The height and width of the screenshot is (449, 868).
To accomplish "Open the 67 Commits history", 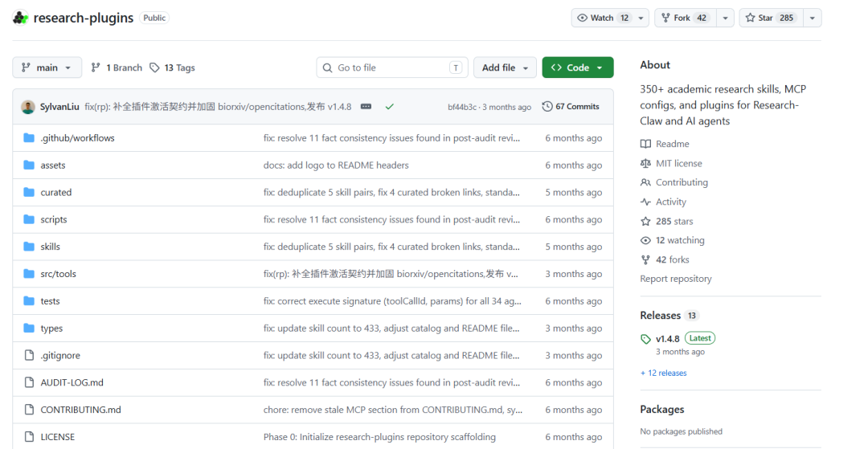I will click(571, 106).
